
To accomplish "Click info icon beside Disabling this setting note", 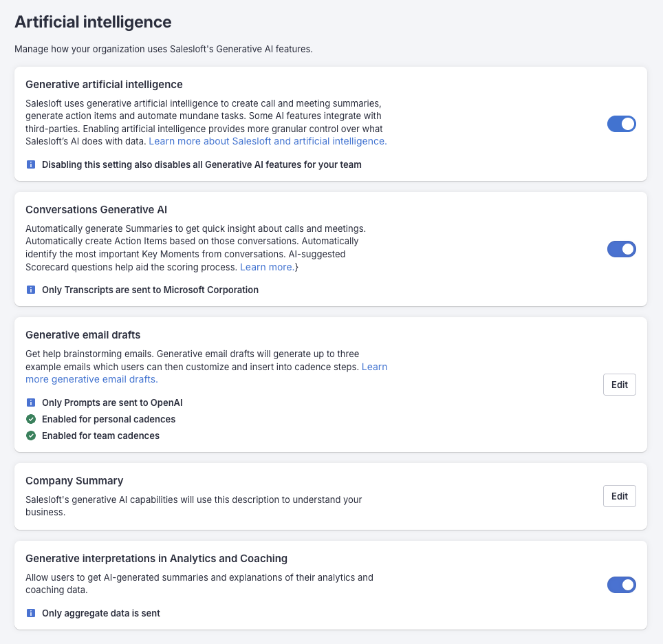I will (x=31, y=164).
